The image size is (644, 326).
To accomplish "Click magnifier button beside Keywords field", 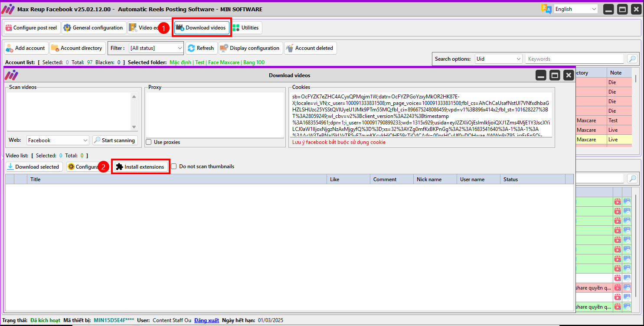I will point(632,59).
